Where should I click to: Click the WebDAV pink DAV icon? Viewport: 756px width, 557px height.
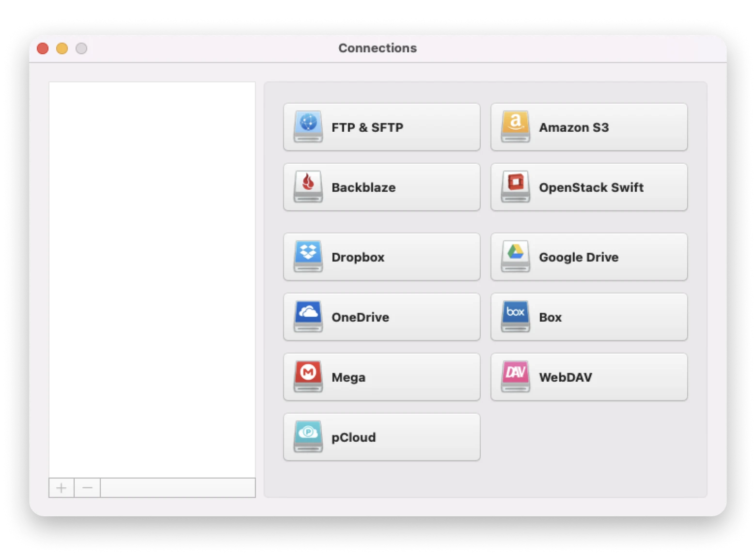(x=516, y=377)
